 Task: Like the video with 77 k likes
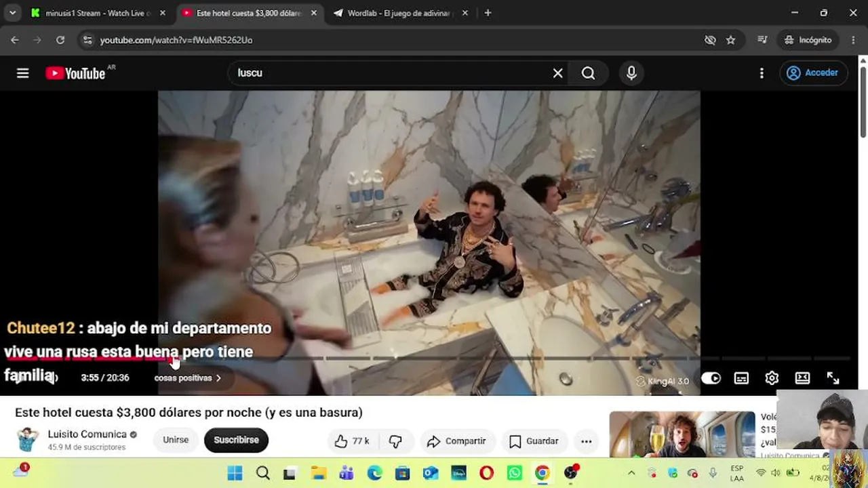coord(352,441)
